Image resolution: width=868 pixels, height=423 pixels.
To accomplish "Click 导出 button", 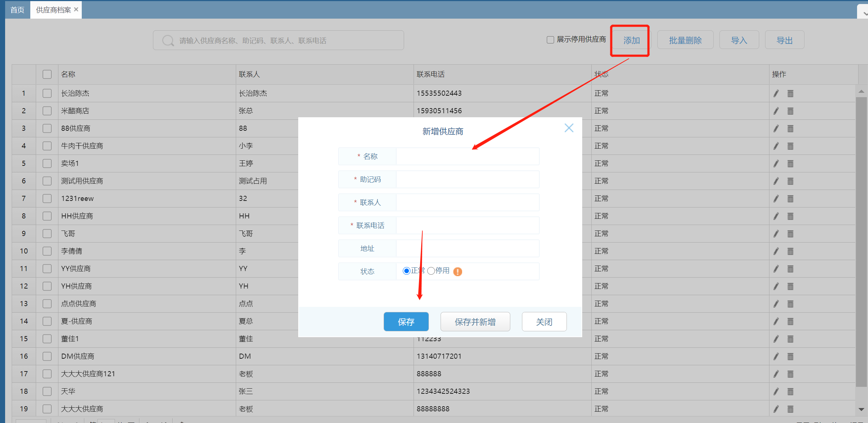I will [x=785, y=41].
